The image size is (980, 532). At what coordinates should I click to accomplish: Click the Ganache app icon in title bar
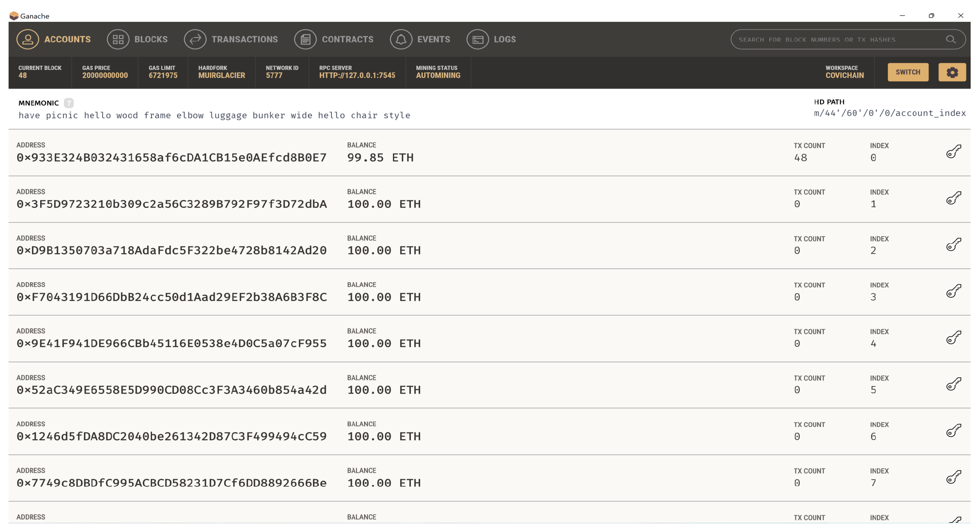tap(14, 16)
